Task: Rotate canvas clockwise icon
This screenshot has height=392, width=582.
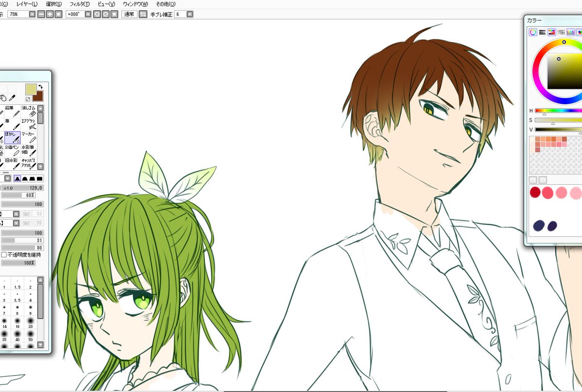Action: [x=105, y=14]
